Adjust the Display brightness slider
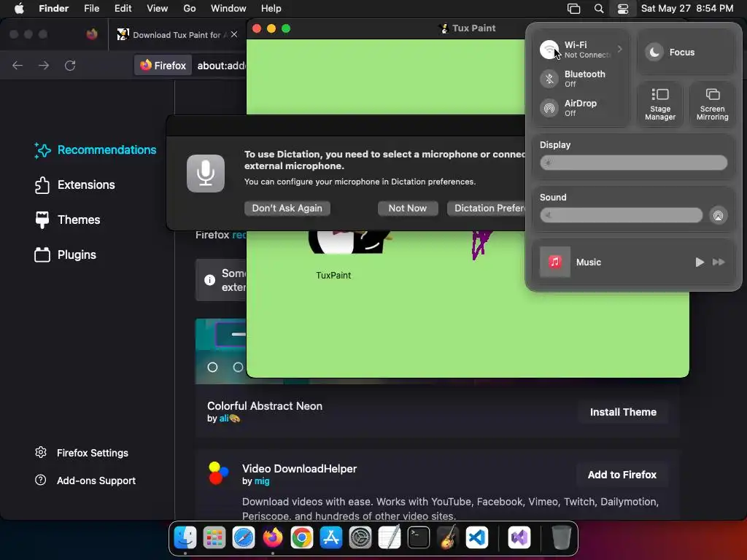This screenshot has width=747, height=560. click(633, 163)
